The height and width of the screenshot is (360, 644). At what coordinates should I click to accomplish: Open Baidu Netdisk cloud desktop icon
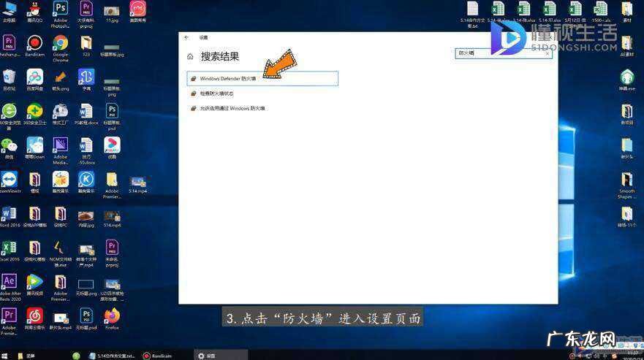point(34,80)
